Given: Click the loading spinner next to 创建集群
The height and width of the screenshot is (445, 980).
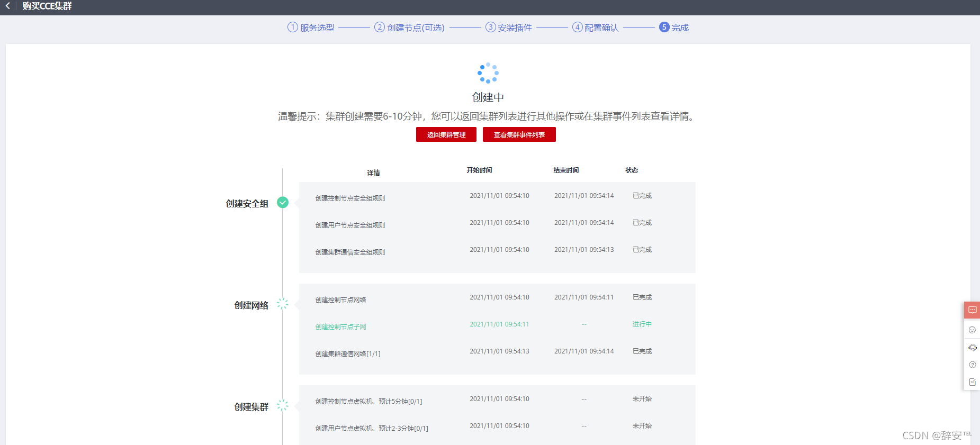Looking at the screenshot, I should click(283, 405).
